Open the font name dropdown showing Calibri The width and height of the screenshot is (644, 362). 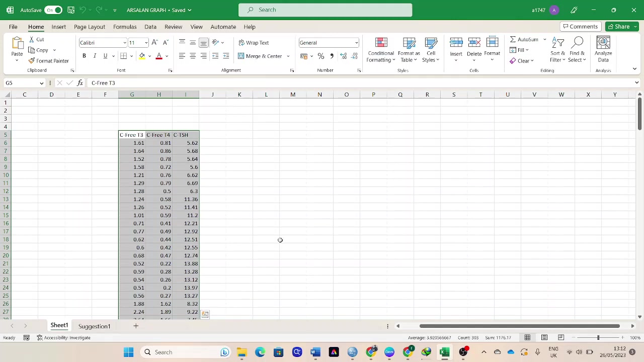click(x=124, y=43)
